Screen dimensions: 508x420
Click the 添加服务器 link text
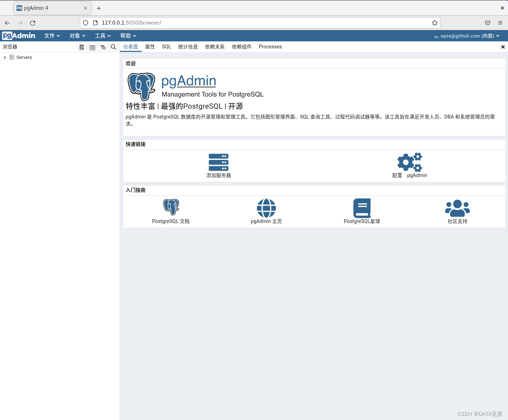tap(218, 176)
